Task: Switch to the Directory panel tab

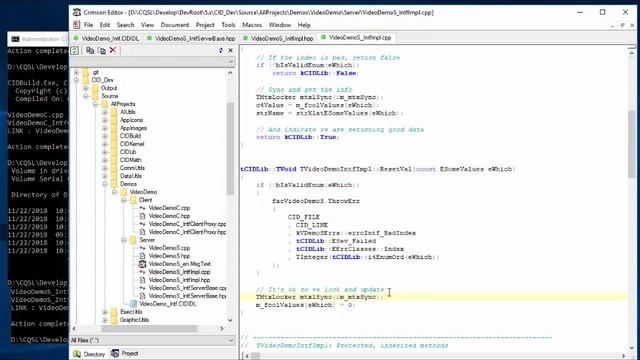Action: [89, 354]
